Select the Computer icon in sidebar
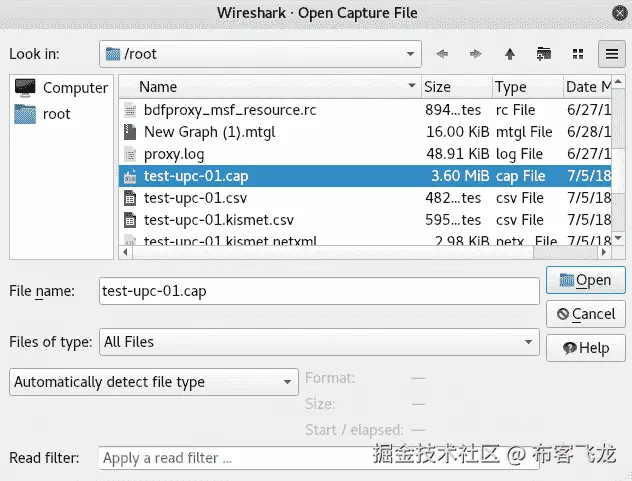 25,87
